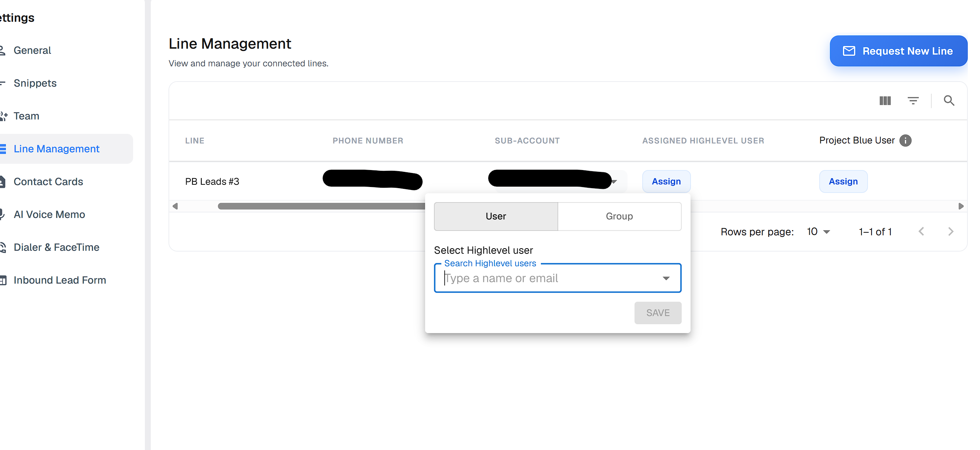Click the PHONE NUMBER column header
This screenshot has height=450, width=980.
368,141
